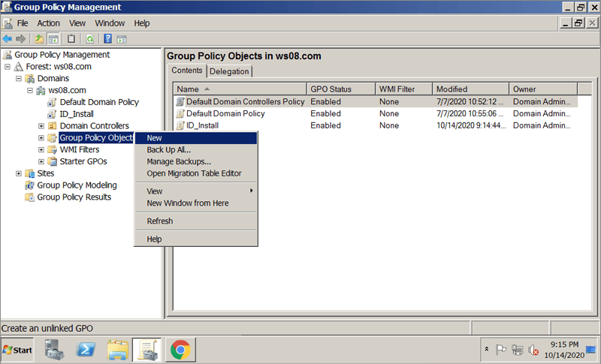
Task: Open the Action menu
Action: click(x=48, y=23)
